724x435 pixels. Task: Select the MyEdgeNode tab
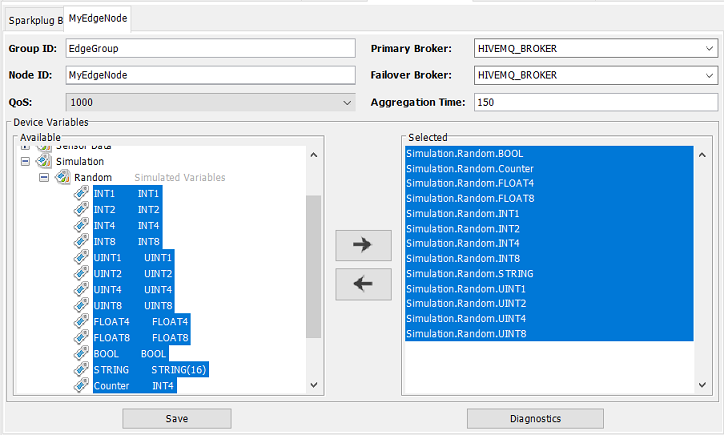coord(98,19)
